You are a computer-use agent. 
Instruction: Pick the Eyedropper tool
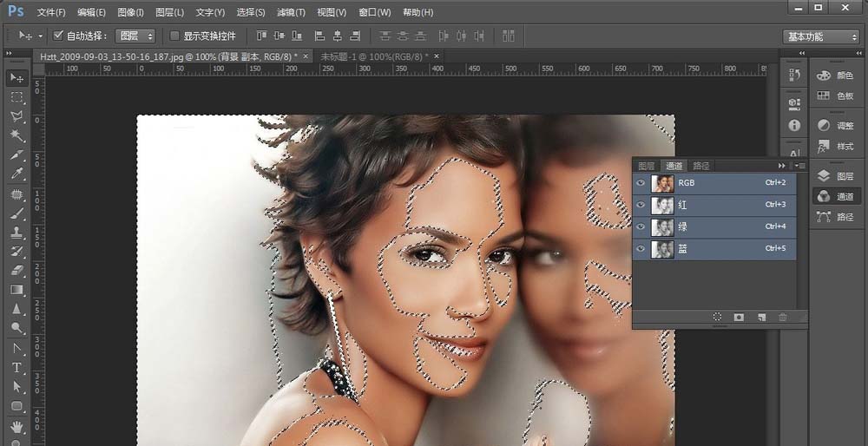16,174
